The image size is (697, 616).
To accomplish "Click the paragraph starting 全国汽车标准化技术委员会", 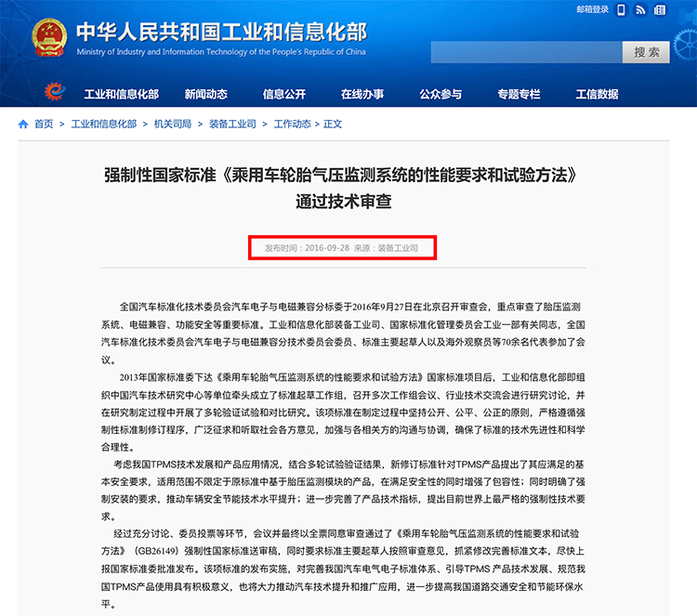I will [343, 334].
